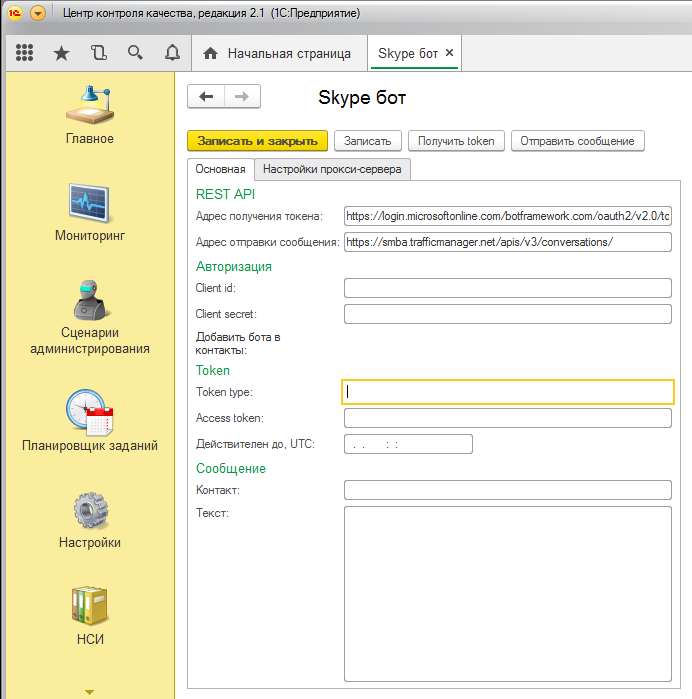Switch to Настройки прокси-сервера tab

332,169
